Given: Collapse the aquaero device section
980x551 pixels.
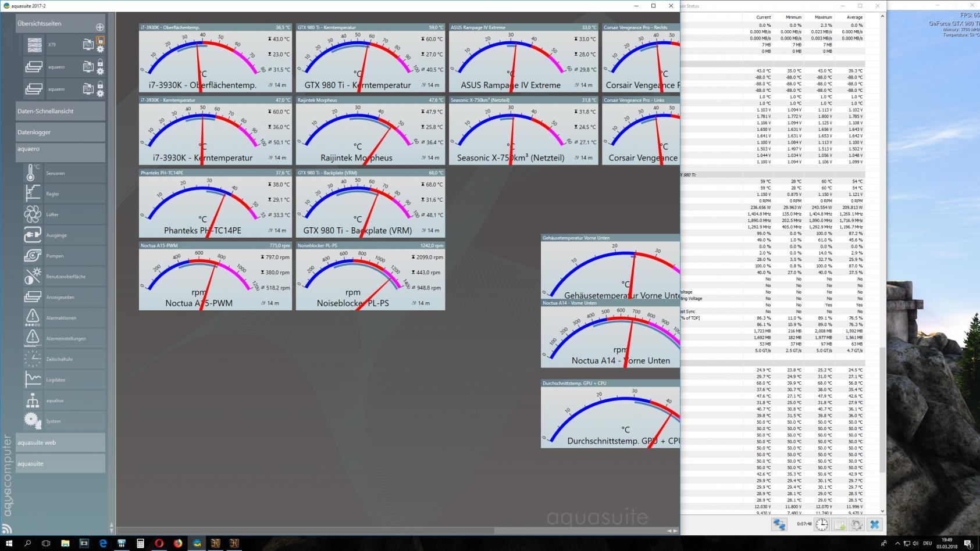Looking at the screenshot, I should [60, 152].
